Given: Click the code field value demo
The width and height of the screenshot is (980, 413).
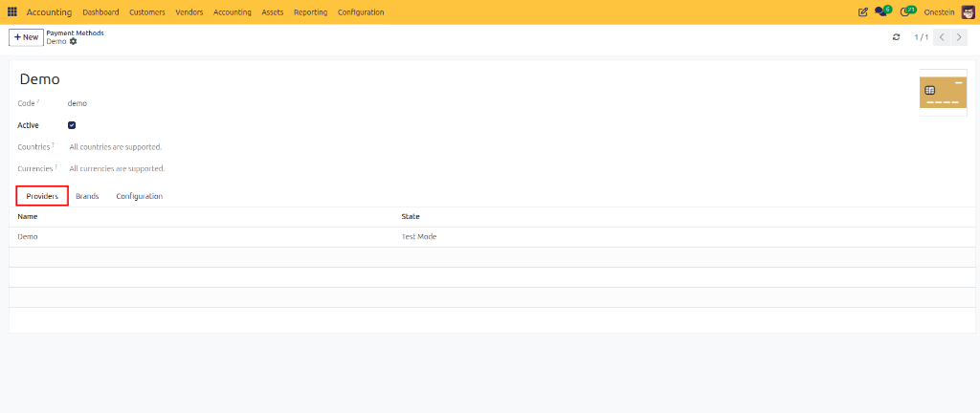Looking at the screenshot, I should click(78, 103).
